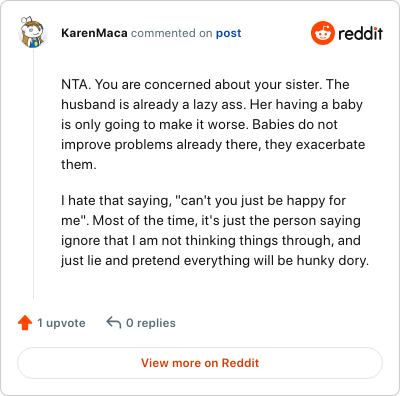The image size is (400, 396).
Task: Click the "them." line ending first paragraph
Action: pyautogui.click(x=79, y=165)
